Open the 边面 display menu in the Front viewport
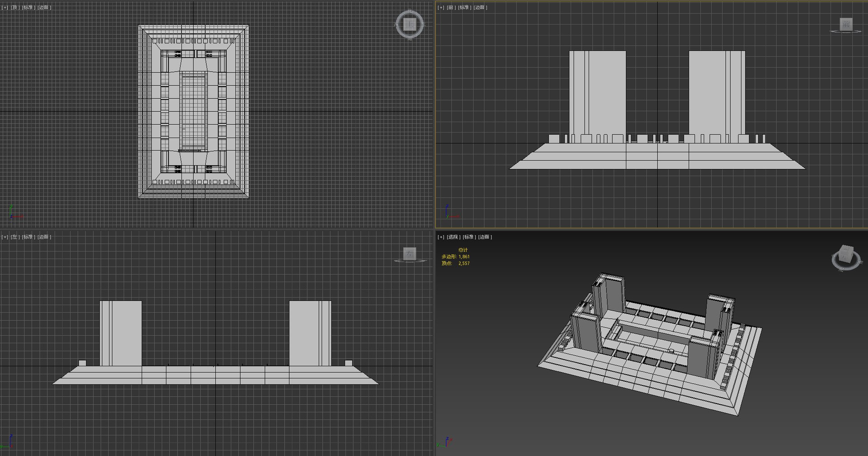Viewport: 868px width, 456px height. click(x=480, y=7)
